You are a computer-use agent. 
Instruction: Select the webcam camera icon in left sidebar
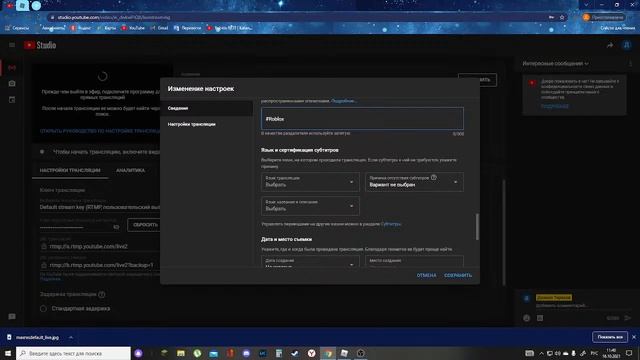coord(12,83)
